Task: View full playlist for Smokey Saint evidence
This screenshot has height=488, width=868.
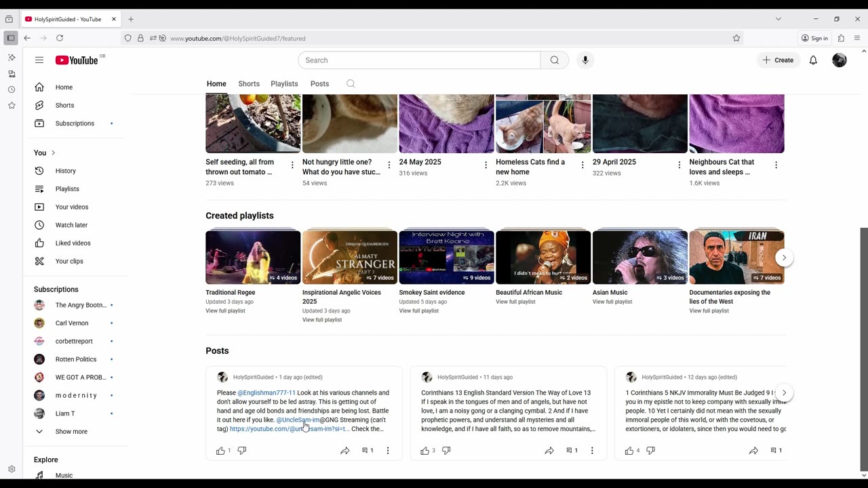Action: 418,311
